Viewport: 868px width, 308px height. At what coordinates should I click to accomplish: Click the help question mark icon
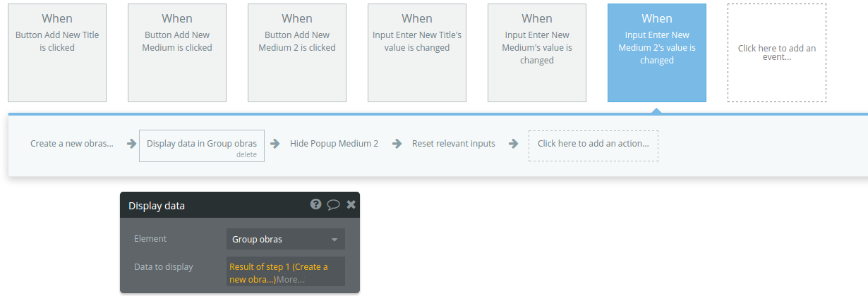[315, 204]
